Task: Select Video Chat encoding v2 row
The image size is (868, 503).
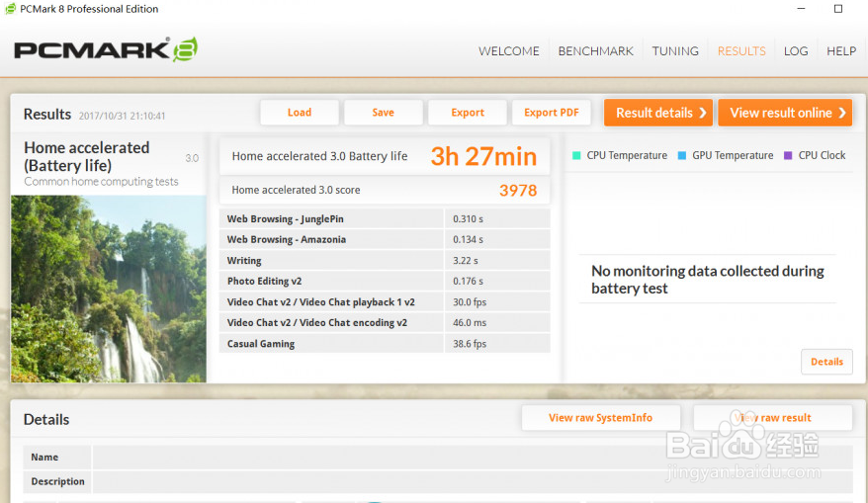Action: (x=385, y=322)
